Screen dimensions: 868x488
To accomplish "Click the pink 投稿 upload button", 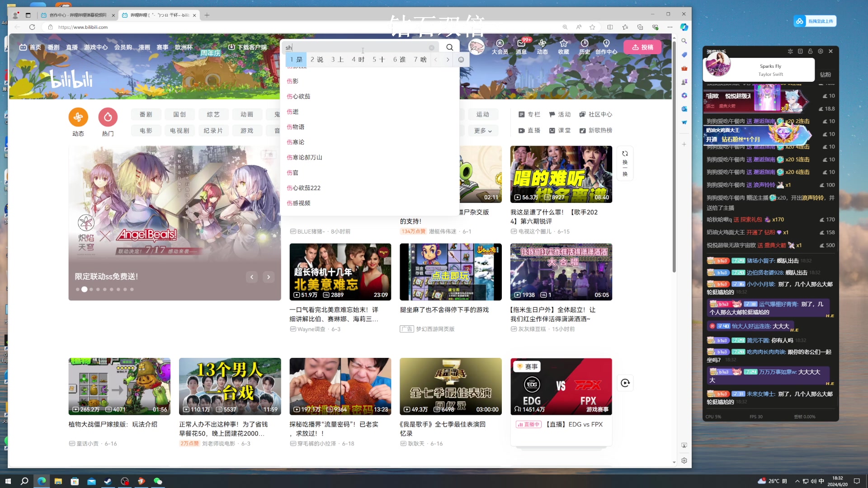I will [x=642, y=47].
